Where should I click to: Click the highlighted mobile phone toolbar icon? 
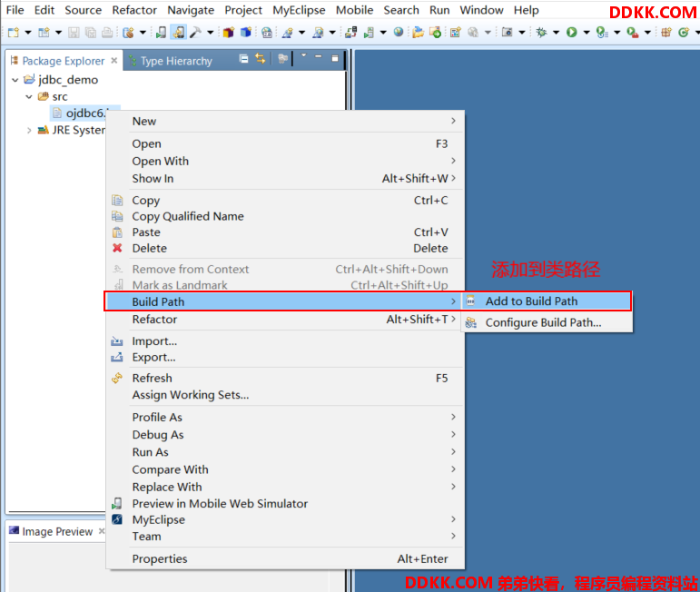tap(179, 32)
